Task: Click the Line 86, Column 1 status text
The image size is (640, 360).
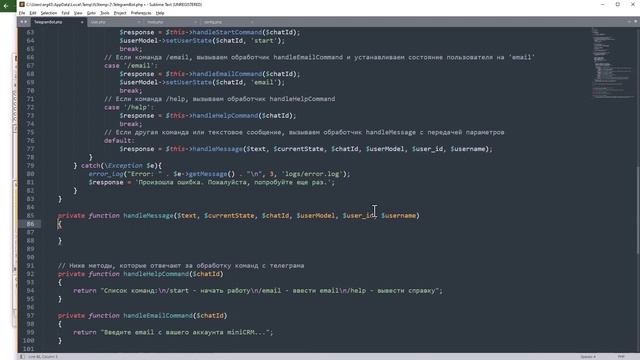Action: pos(43,357)
